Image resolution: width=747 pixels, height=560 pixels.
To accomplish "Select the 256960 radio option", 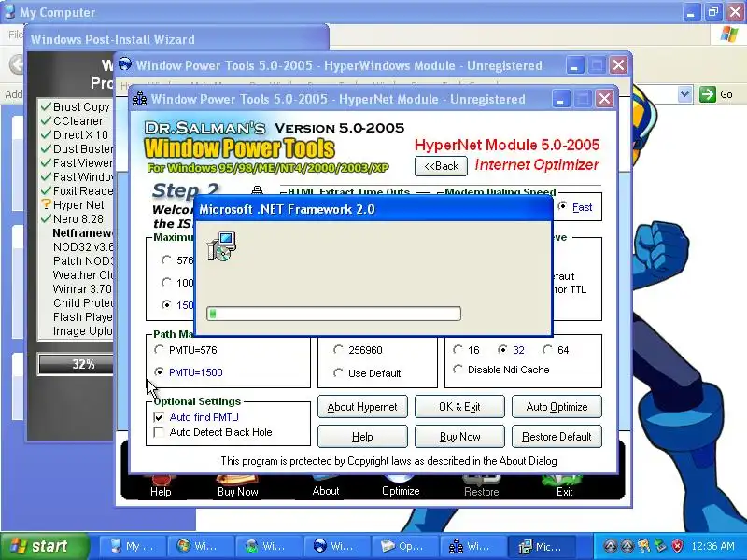I will pos(338,349).
